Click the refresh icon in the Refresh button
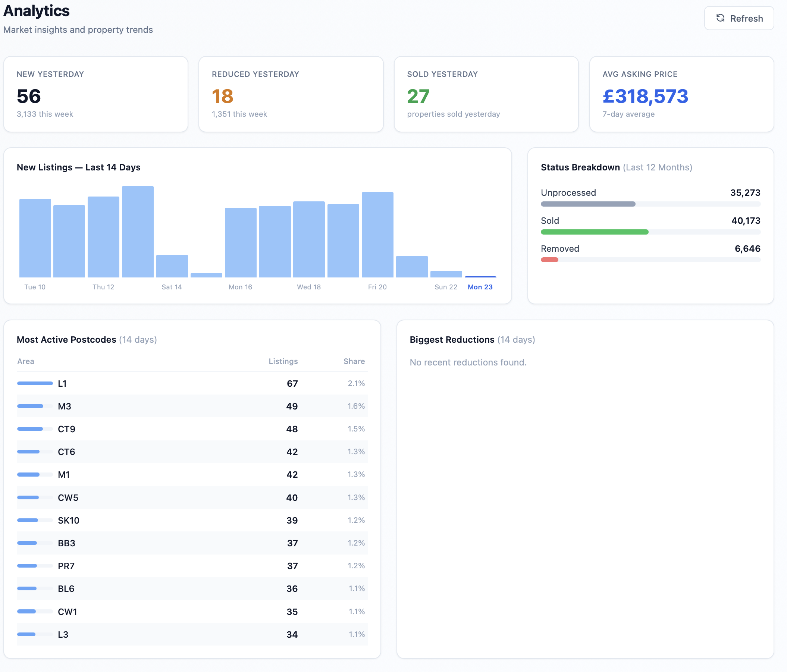The height and width of the screenshot is (672, 787). tap(721, 18)
